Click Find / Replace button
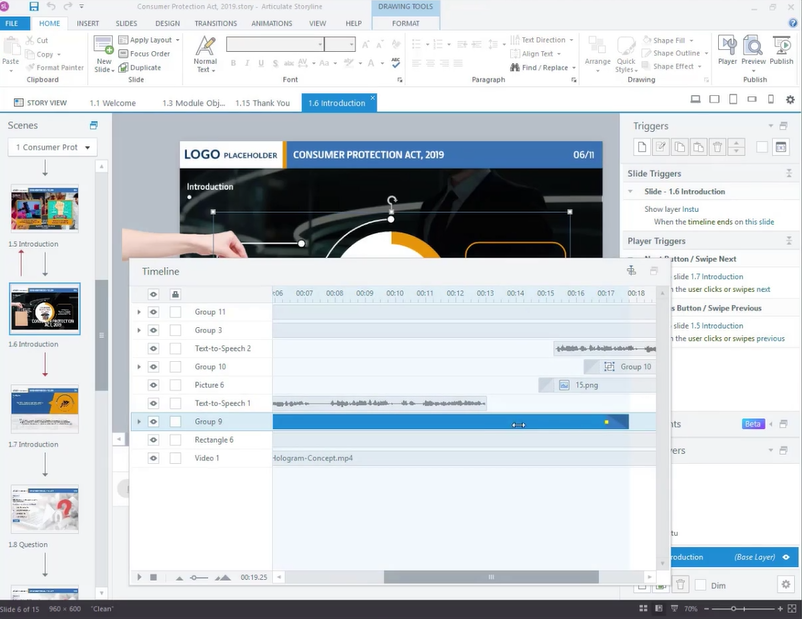802x619 pixels. (x=543, y=68)
